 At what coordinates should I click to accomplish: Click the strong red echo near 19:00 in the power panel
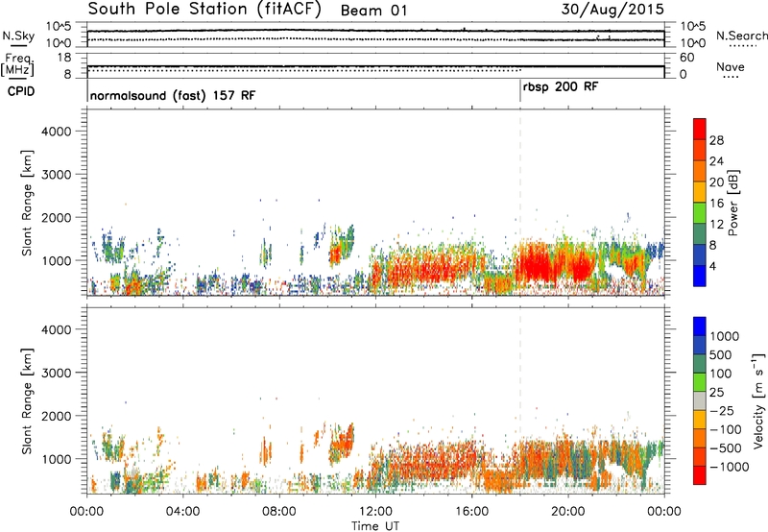tap(537, 264)
